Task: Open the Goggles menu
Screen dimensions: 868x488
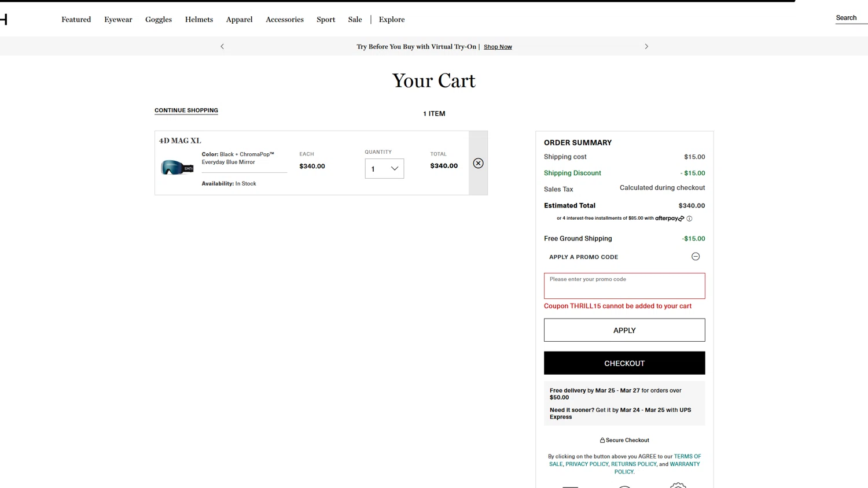Action: (x=159, y=20)
